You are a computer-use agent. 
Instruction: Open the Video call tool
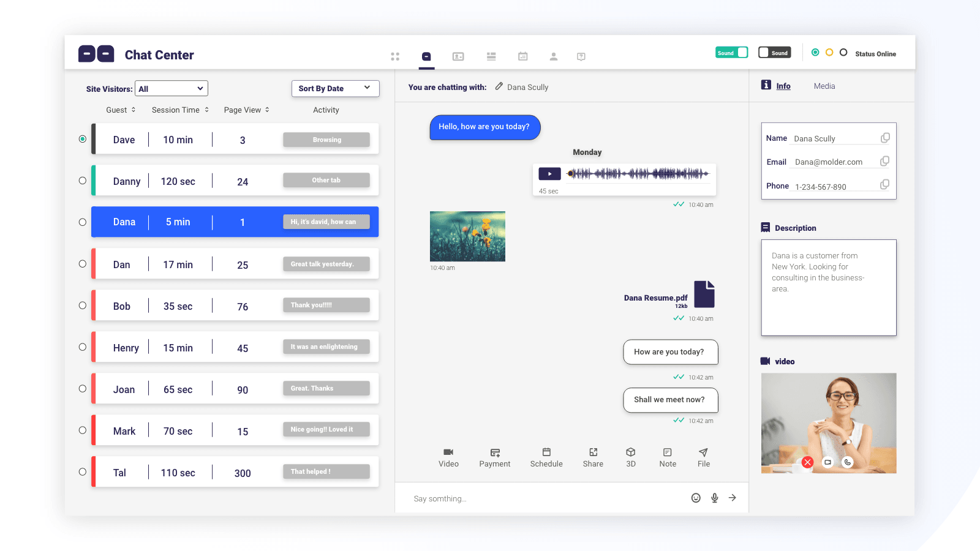coord(448,456)
